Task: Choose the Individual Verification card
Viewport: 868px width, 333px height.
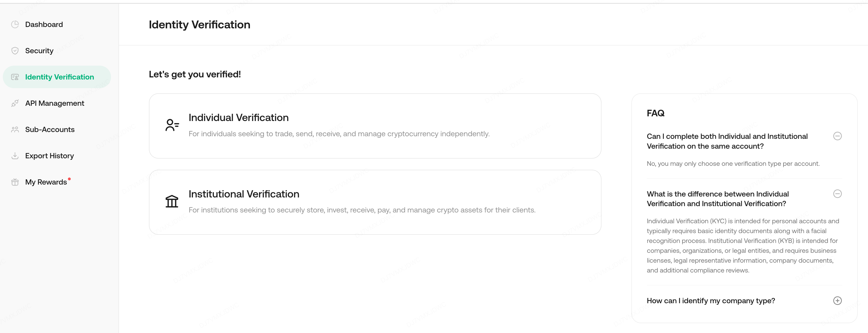Action: click(375, 126)
